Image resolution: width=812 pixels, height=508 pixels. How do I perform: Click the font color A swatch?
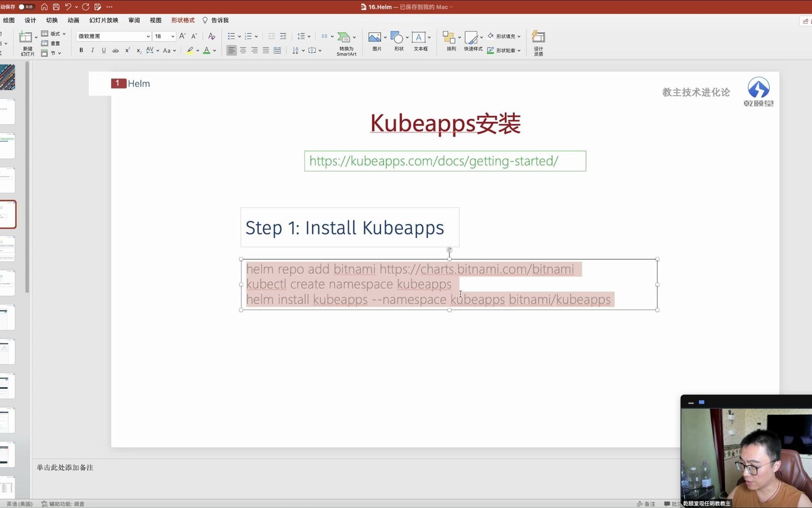click(206, 50)
